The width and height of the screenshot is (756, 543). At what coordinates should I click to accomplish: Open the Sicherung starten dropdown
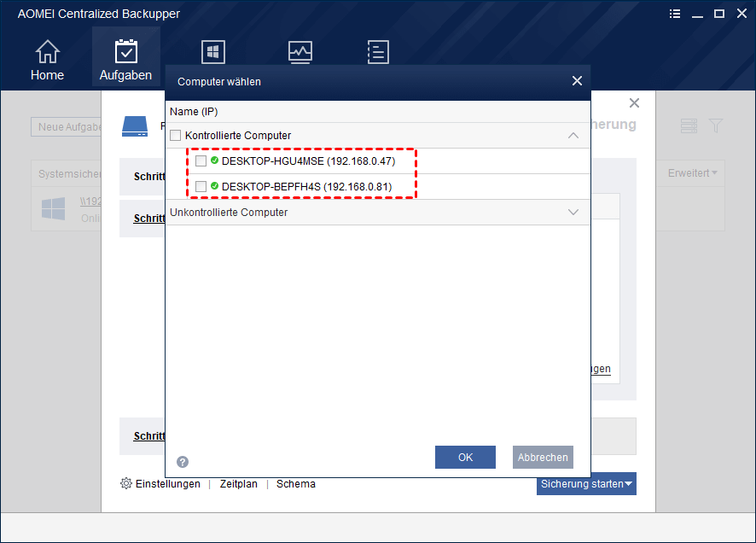[586, 484]
